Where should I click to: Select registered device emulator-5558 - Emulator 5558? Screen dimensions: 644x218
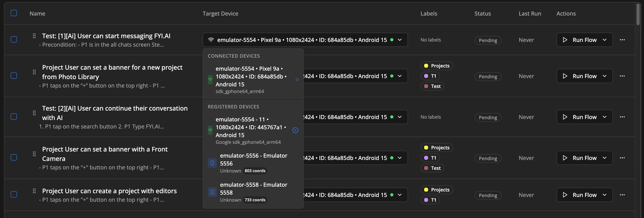(253, 192)
